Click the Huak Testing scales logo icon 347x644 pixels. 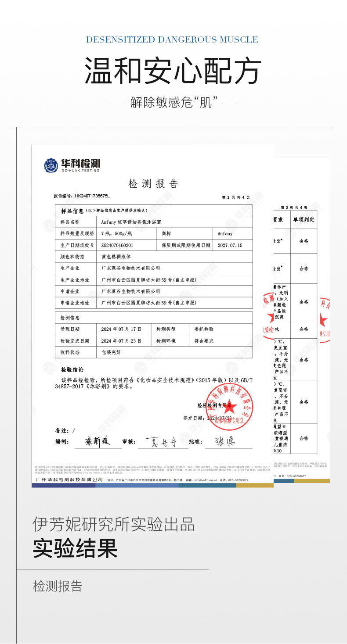coord(51,165)
